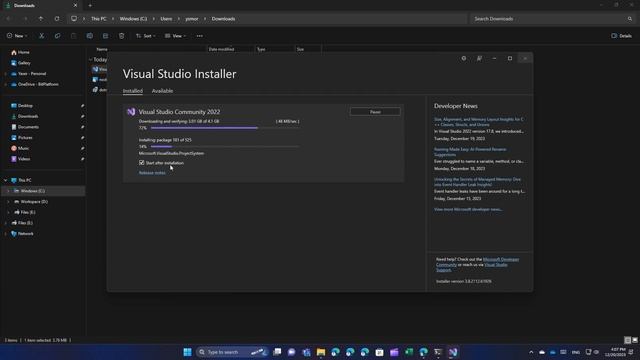
Task: Open the New dropdown in File Explorer
Action: click(17, 36)
